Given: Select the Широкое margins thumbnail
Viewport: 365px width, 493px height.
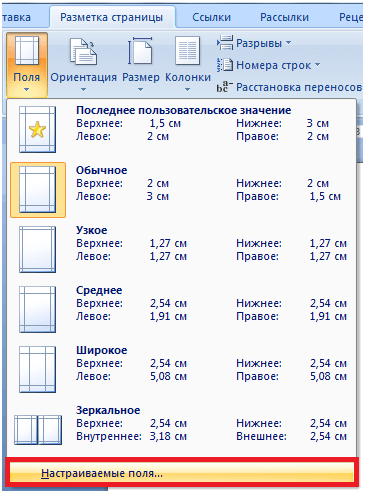Looking at the screenshot, I should (x=37, y=369).
